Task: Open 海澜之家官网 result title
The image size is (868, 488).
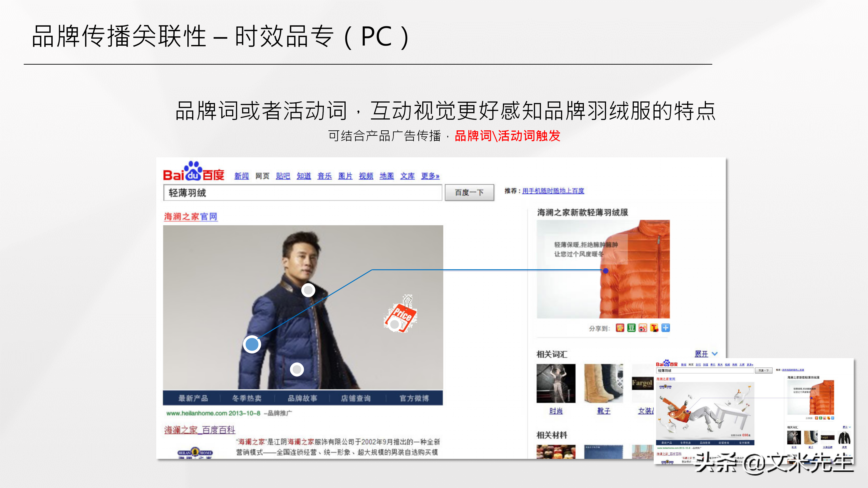Action: click(x=191, y=217)
